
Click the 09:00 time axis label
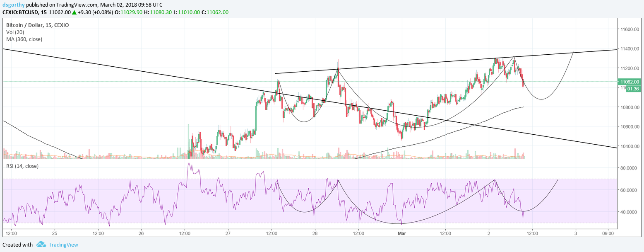[x=608, y=233]
